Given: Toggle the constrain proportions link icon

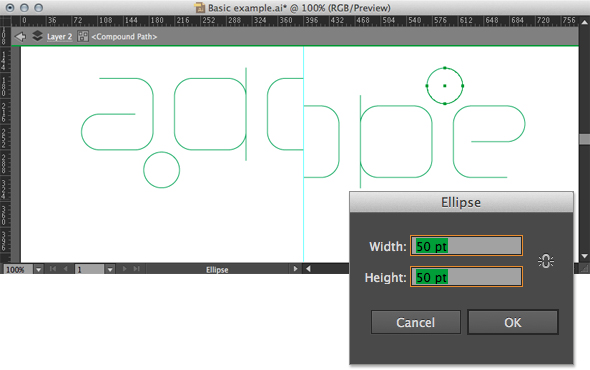Looking at the screenshot, I should (546, 261).
